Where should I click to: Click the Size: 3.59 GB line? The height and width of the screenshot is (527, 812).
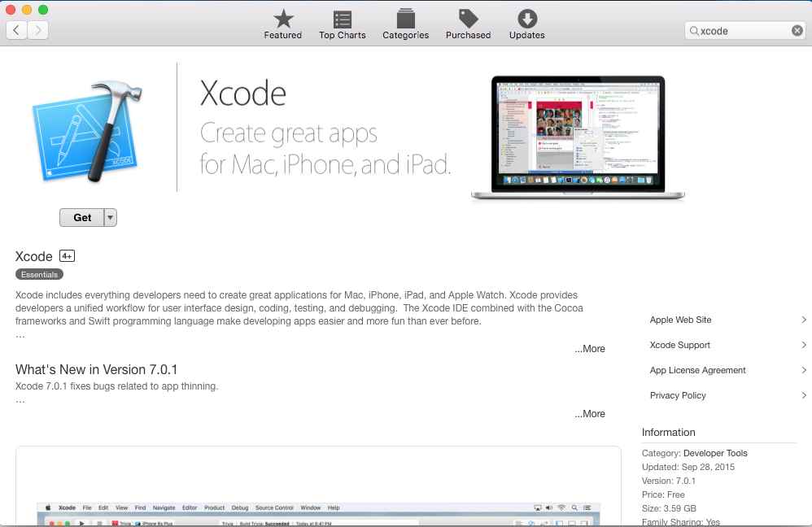tap(669, 508)
